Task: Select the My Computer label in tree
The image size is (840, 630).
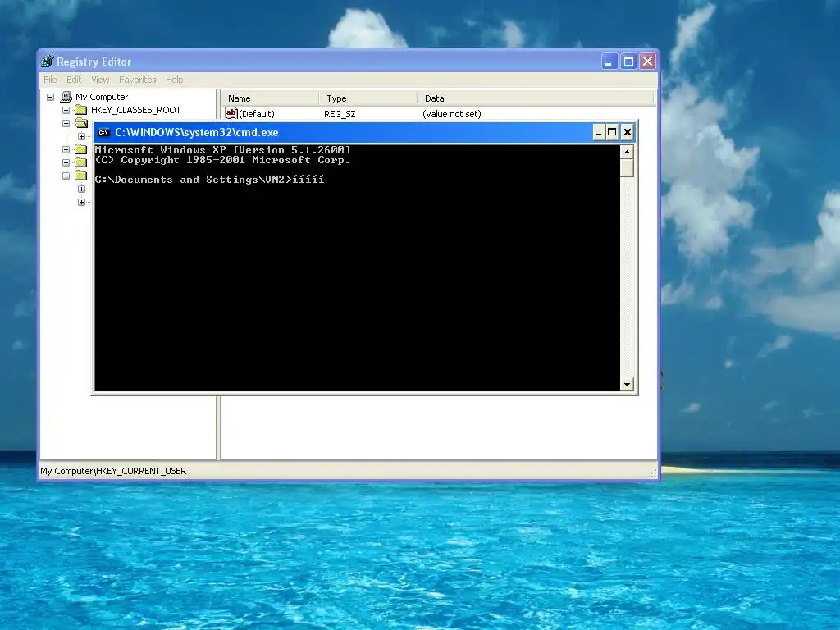Action: point(102,97)
